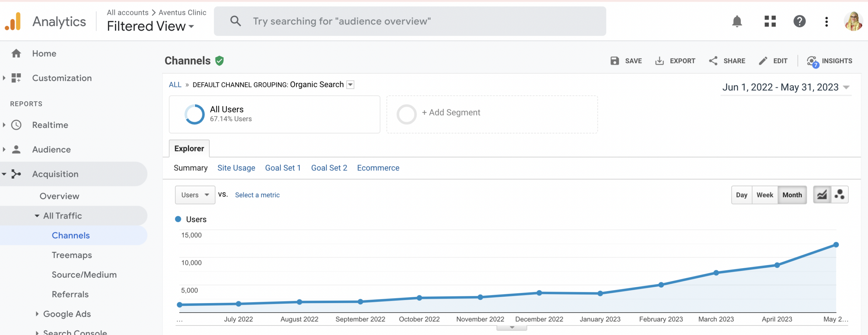The image size is (868, 335).
Task: Switch to the Ecommerce tab
Action: (x=378, y=168)
